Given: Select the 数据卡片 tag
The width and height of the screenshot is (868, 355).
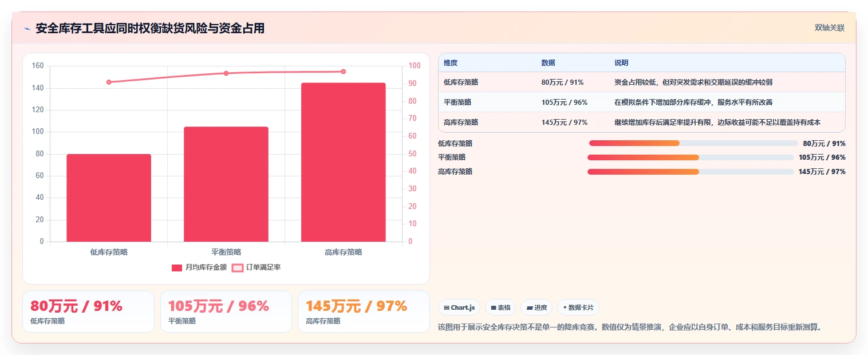Looking at the screenshot, I should [x=578, y=307].
